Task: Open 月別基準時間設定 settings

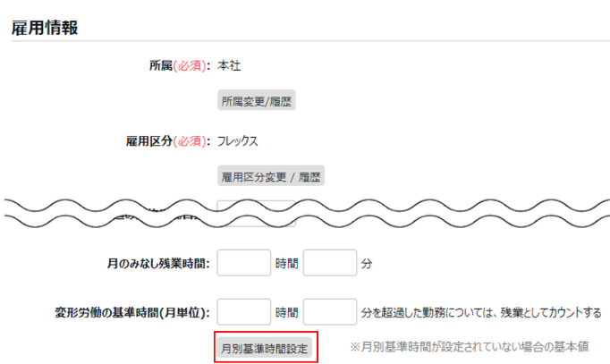Action: (x=266, y=349)
